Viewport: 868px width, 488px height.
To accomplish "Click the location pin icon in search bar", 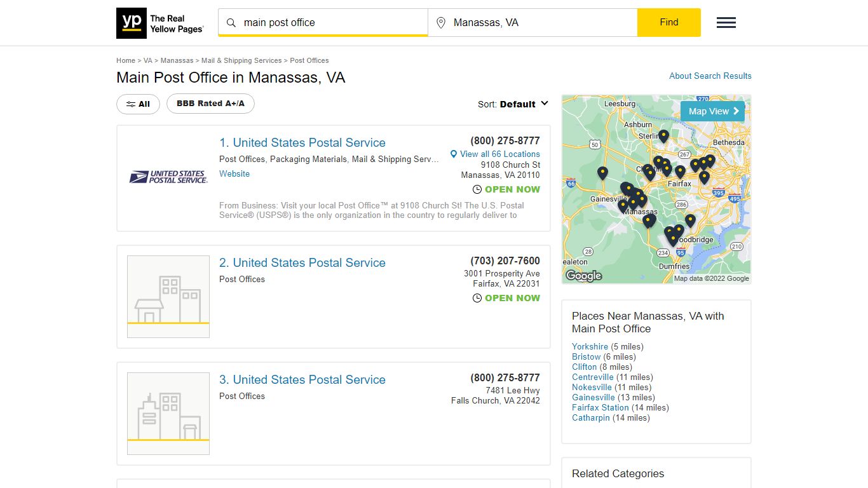I will 441,23.
